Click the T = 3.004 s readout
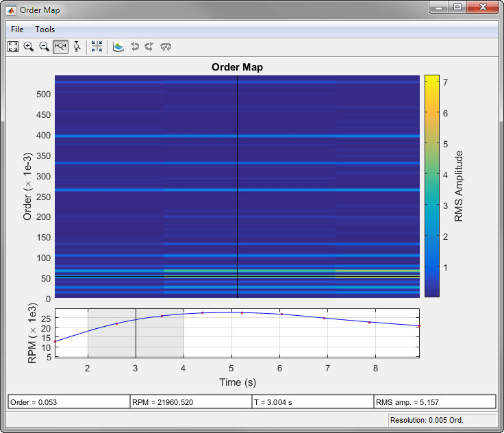Screen dimensions: 504x433 pos(312,402)
